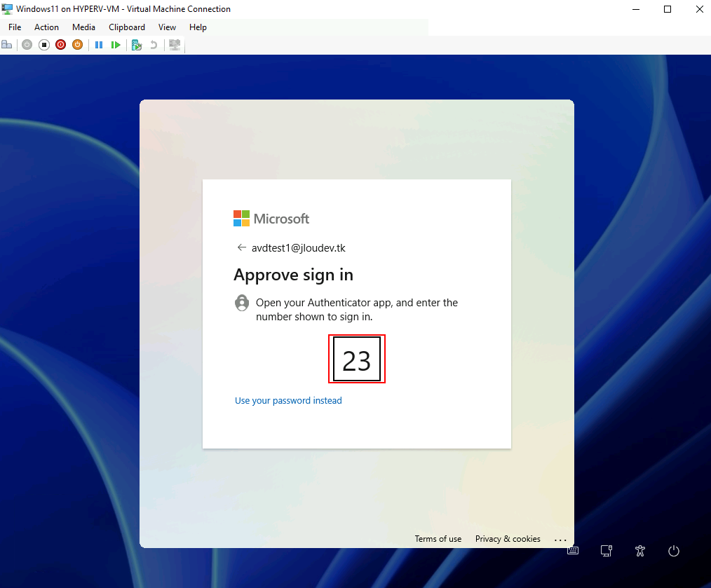Image resolution: width=711 pixels, height=588 pixels.
Task: Shut down the VM with the red icon
Action: (x=61, y=44)
